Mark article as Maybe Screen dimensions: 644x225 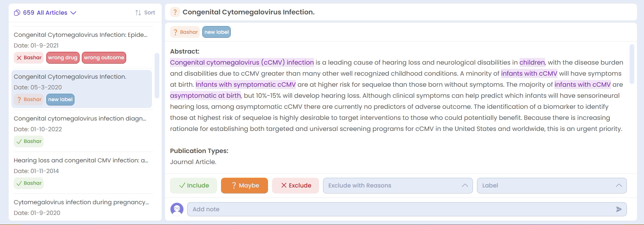[x=245, y=185]
